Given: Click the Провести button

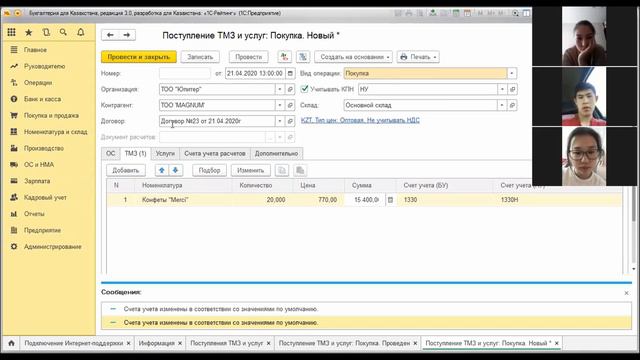Looking at the screenshot, I should 249,57.
